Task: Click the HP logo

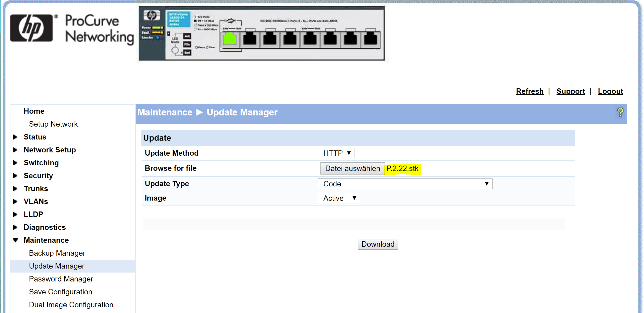Action: 32,28
